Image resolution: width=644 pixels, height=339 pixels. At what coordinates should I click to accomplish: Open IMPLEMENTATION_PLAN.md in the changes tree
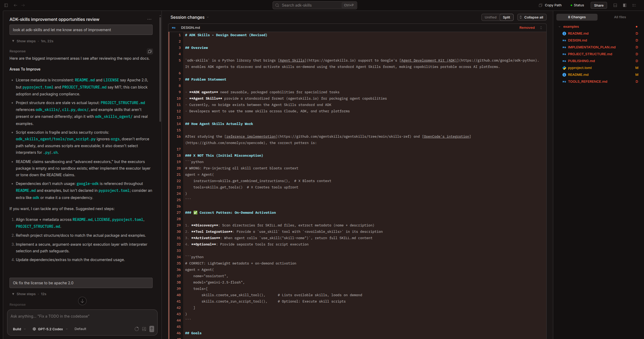(592, 47)
